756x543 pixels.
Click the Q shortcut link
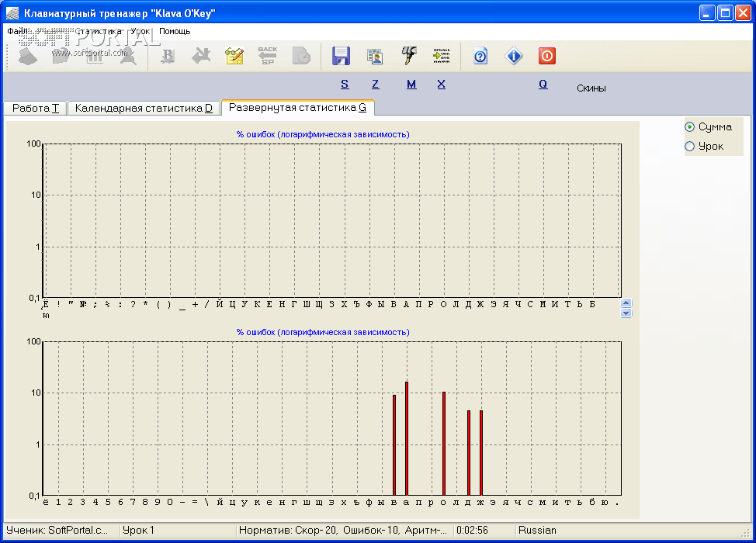click(x=543, y=85)
